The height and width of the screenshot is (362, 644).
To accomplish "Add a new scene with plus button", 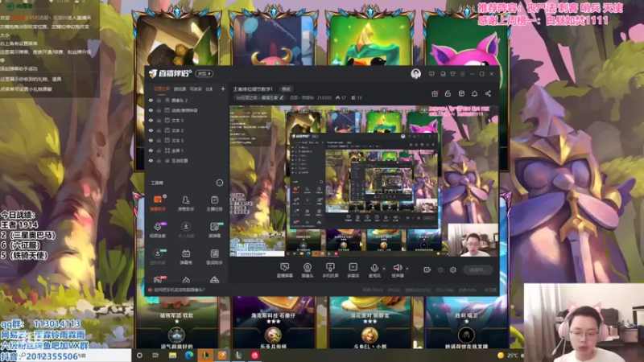I will coord(223,88).
